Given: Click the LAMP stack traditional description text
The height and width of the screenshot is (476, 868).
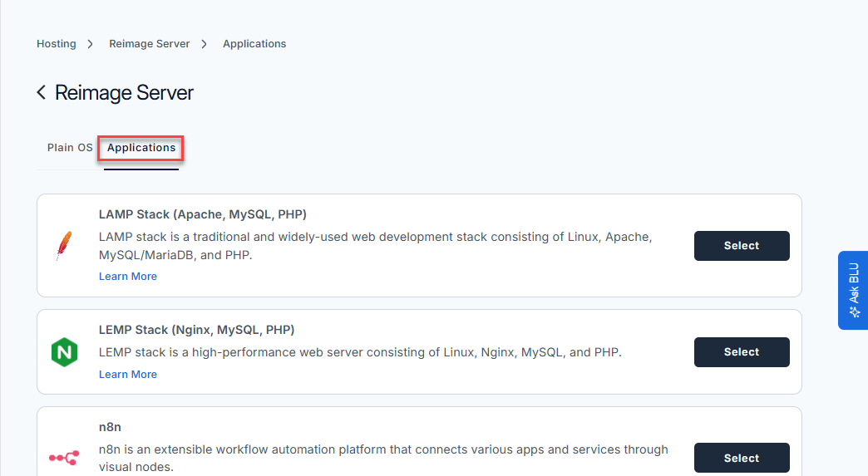Looking at the screenshot, I should [375, 245].
